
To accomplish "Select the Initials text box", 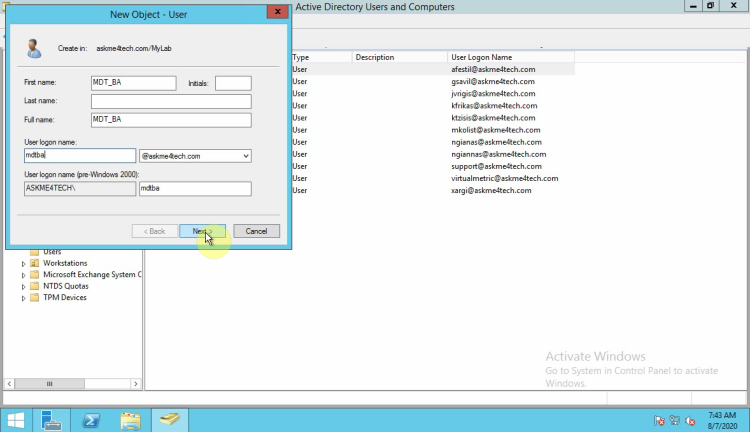I will [232, 83].
